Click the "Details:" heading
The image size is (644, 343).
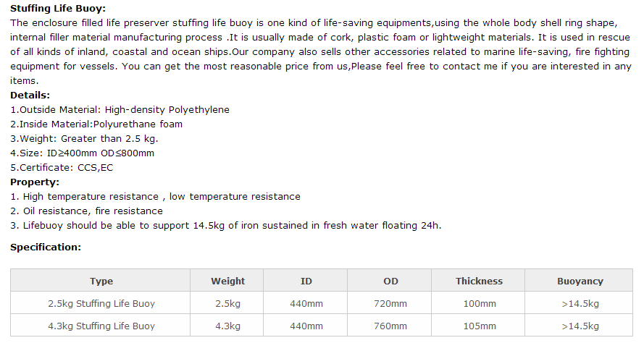pos(30,96)
